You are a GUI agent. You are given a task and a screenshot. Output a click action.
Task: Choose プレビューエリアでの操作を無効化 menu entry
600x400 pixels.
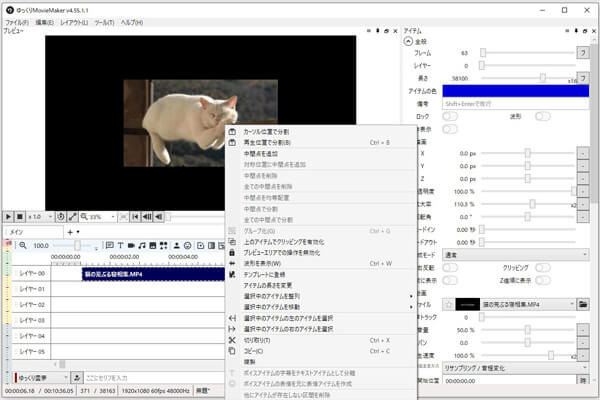tap(321, 253)
